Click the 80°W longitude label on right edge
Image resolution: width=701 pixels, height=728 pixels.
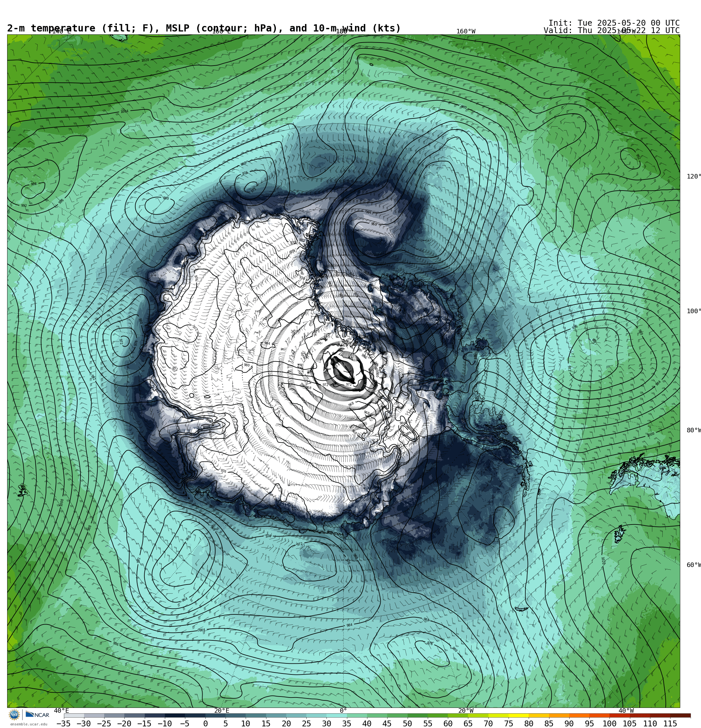click(694, 430)
